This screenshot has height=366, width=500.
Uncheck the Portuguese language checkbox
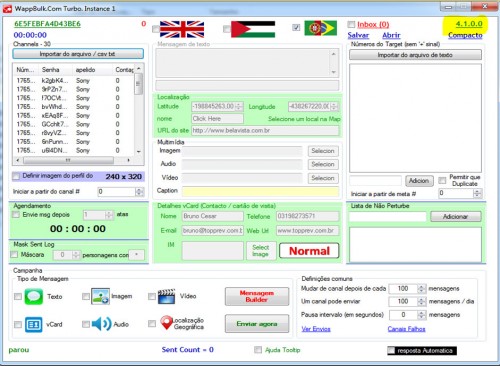pos(296,27)
